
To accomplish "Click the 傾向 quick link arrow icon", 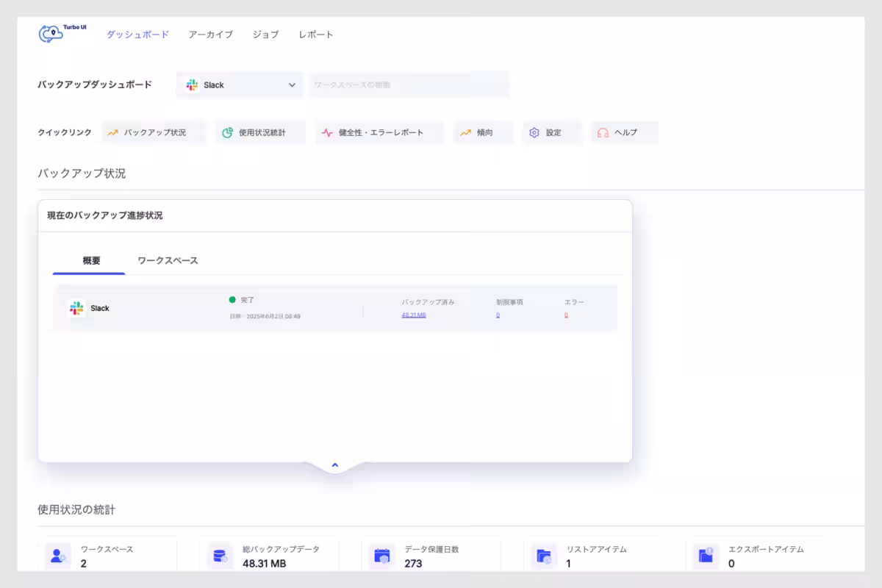I will tap(465, 132).
